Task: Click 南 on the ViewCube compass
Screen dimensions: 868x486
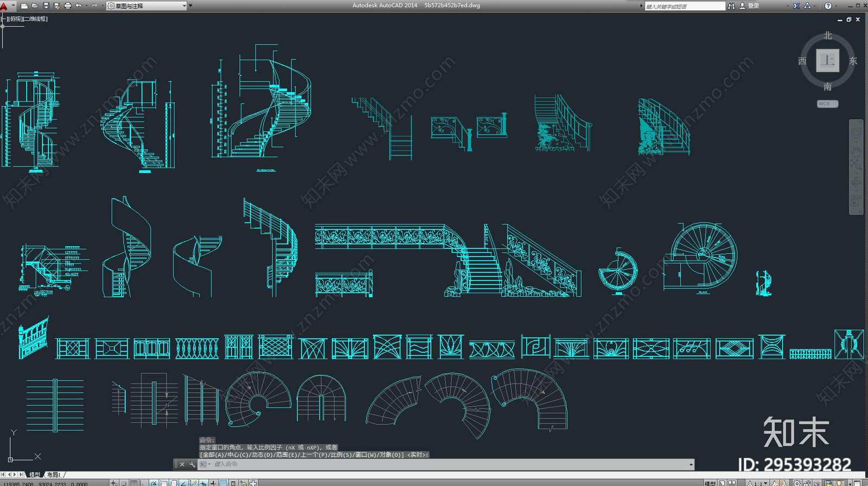Action: (x=827, y=87)
